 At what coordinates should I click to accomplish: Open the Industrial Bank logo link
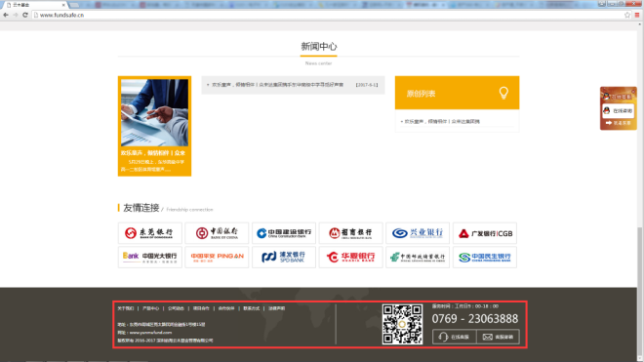(x=418, y=233)
